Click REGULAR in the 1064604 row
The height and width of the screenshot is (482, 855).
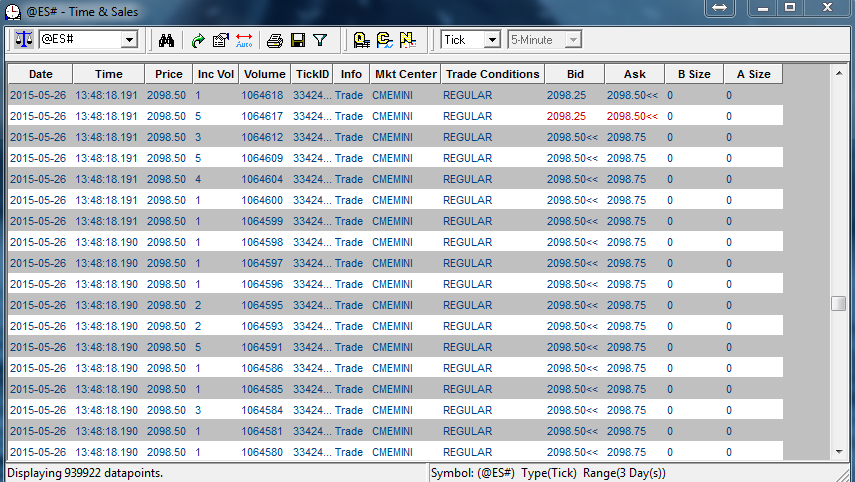click(x=467, y=179)
